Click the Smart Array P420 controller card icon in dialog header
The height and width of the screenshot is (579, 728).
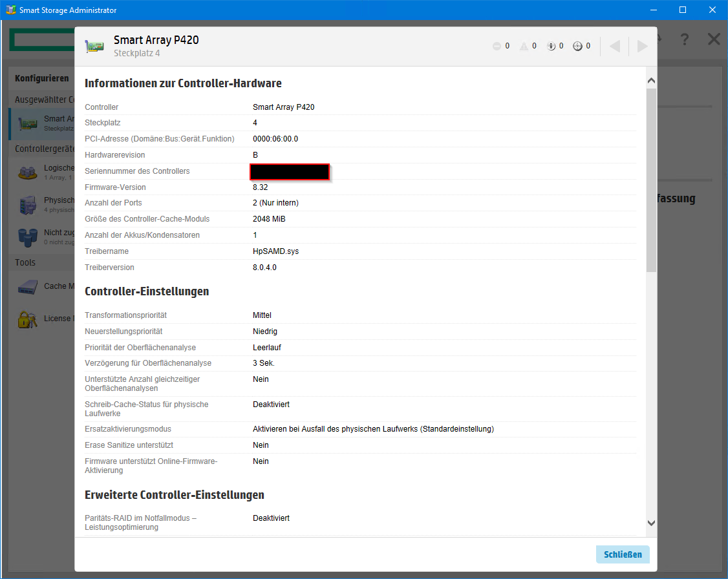[94, 47]
